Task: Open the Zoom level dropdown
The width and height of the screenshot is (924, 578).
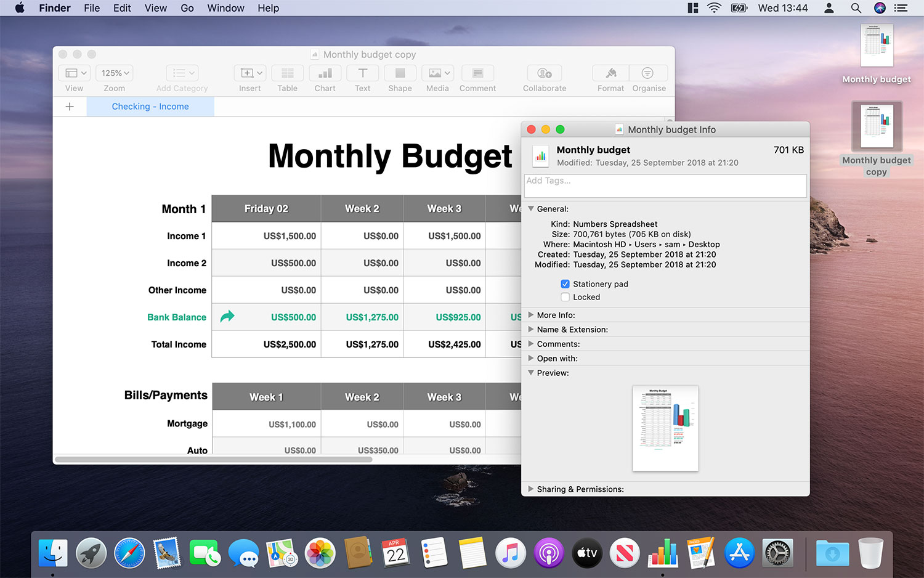Action: tap(114, 73)
